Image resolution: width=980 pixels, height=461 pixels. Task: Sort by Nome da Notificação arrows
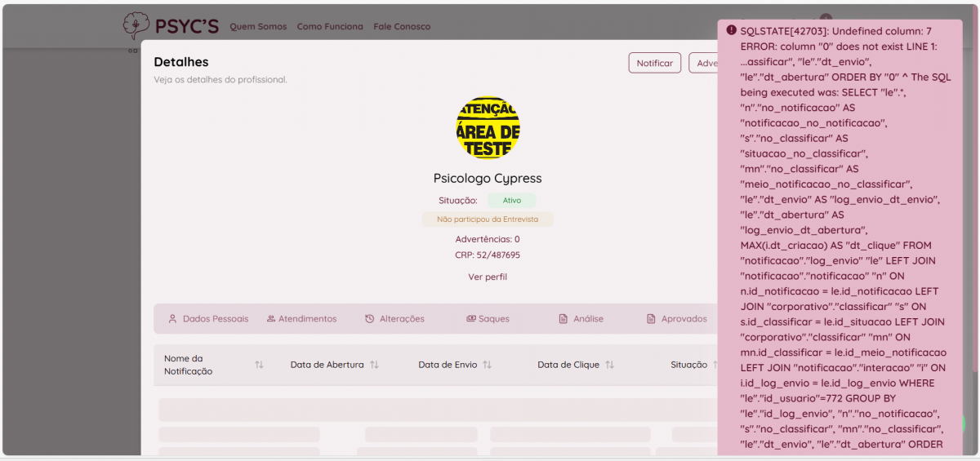259,365
